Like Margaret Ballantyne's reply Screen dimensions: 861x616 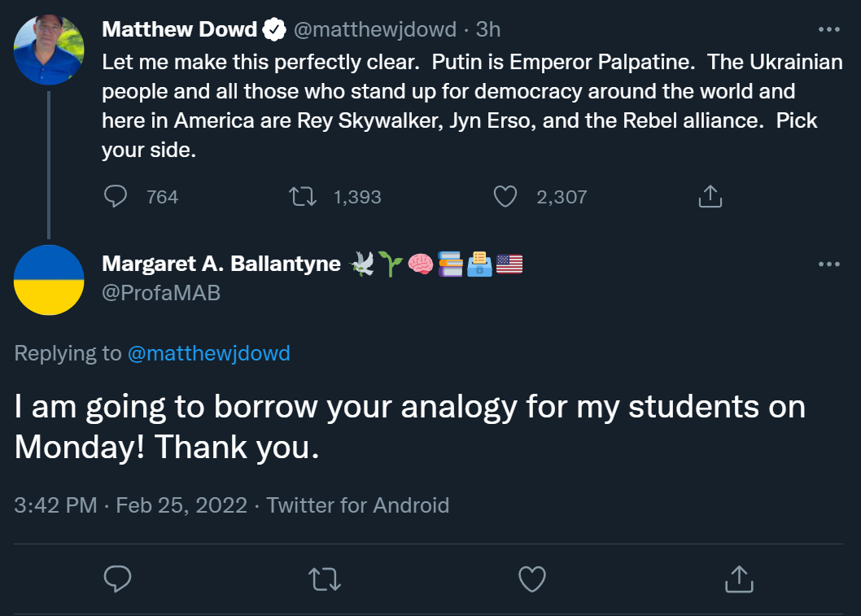tap(532, 579)
